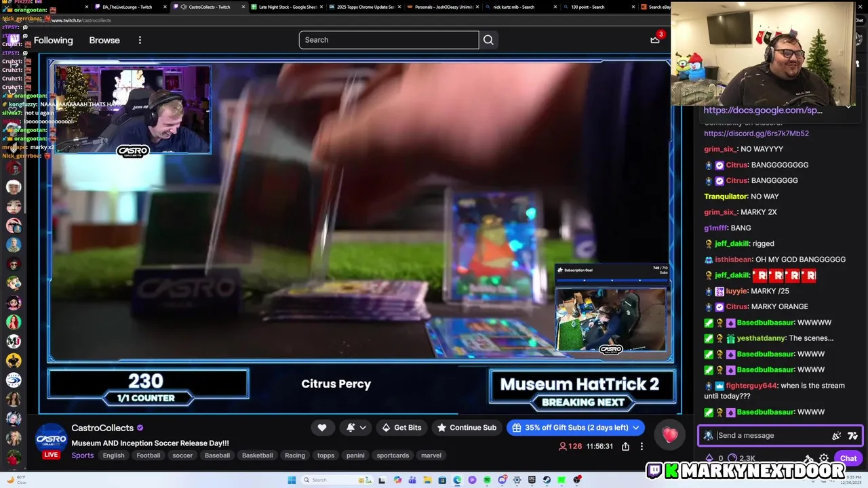Open the stream options three-dot menu
The image size is (868, 488).
(642, 446)
